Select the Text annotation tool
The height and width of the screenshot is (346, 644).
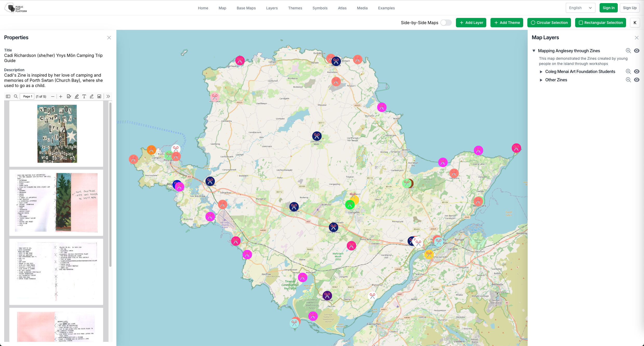pos(84,96)
